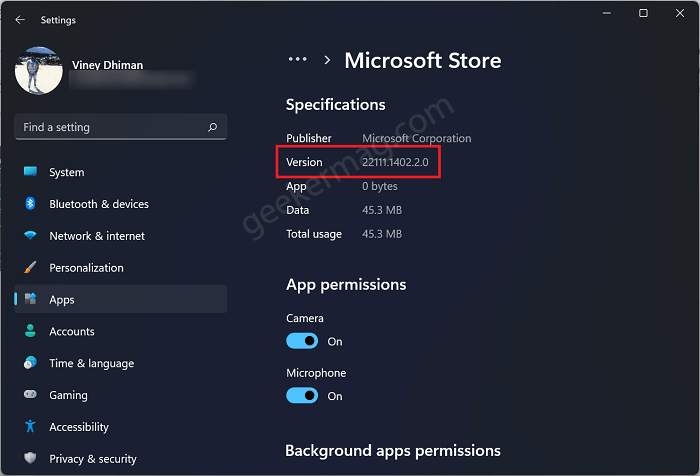Click the Microsoft Corporation publisher text

[x=417, y=138]
